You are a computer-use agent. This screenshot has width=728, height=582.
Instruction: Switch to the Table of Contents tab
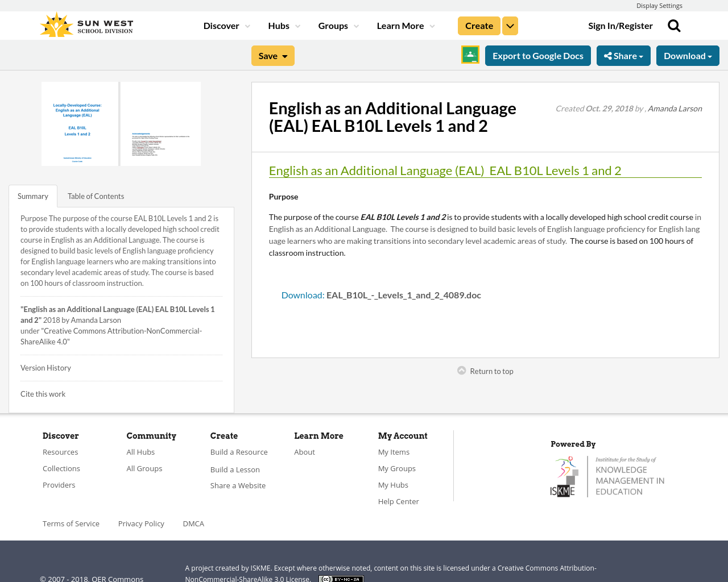pyautogui.click(x=96, y=195)
